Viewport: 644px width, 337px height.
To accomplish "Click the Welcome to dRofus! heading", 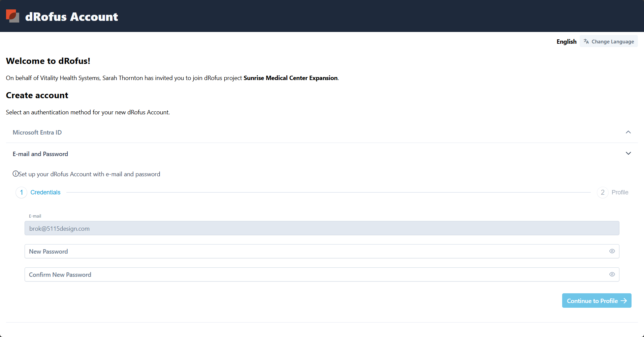I will click(x=48, y=61).
